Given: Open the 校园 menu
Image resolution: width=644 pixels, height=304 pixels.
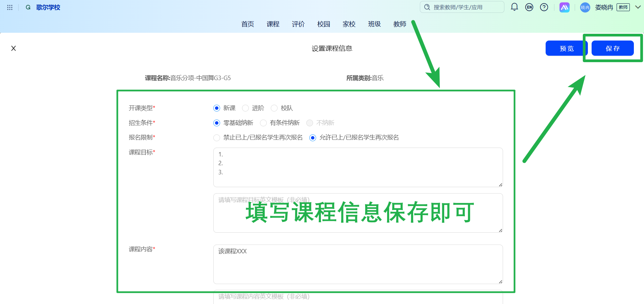Looking at the screenshot, I should (x=324, y=24).
